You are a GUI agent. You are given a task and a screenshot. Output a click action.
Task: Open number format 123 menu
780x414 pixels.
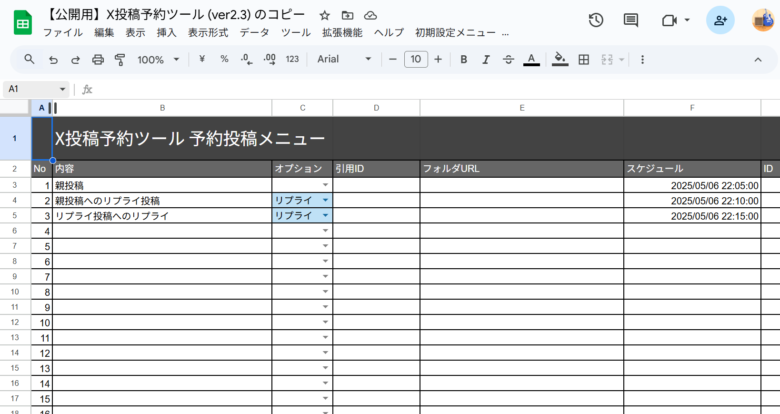point(292,59)
